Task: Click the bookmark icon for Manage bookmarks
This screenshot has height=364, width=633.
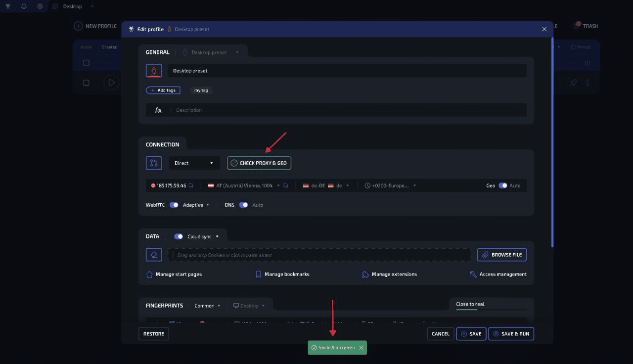Action: pyautogui.click(x=258, y=274)
